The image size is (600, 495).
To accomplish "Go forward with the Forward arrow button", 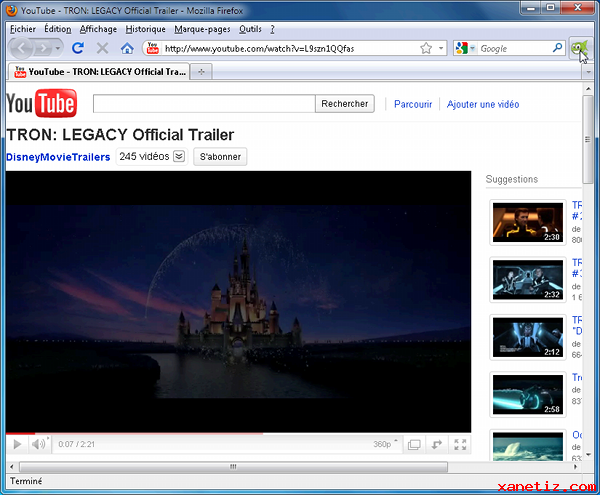I will coord(43,48).
